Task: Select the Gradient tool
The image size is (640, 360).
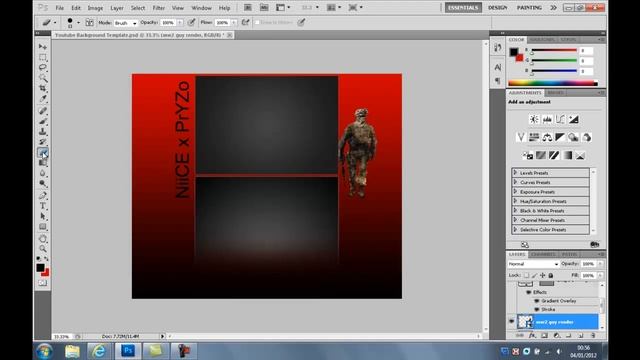Action: coord(42,163)
